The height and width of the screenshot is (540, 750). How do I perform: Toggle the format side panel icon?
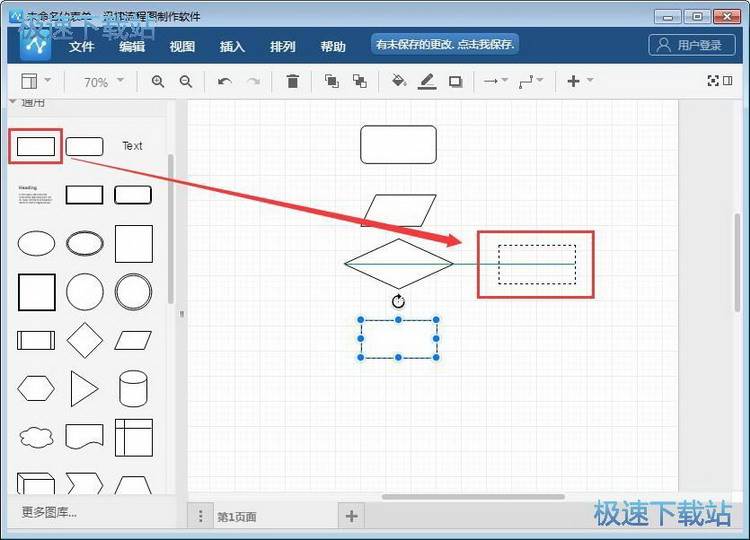tap(728, 80)
